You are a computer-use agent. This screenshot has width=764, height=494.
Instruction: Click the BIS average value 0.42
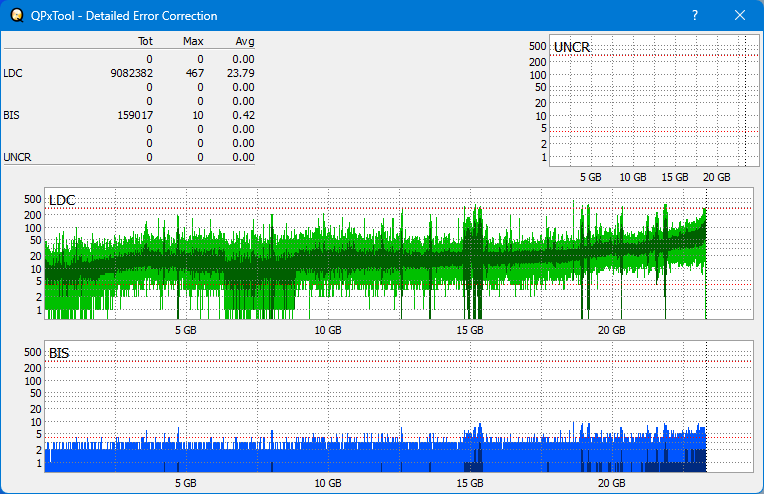coord(244,115)
